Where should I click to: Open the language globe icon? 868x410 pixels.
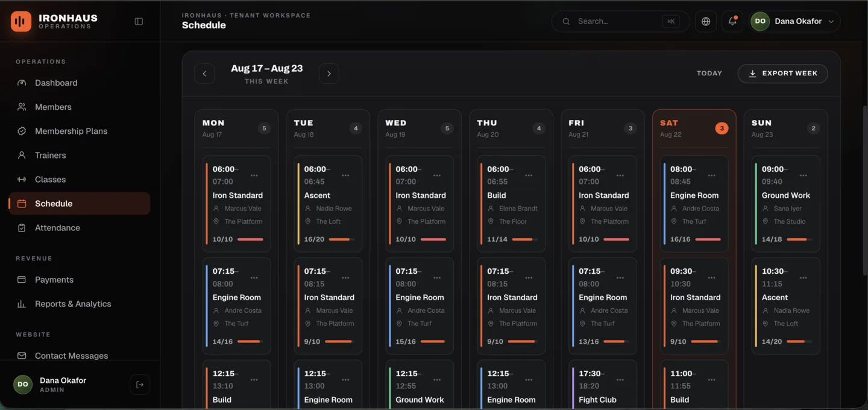coord(706,21)
